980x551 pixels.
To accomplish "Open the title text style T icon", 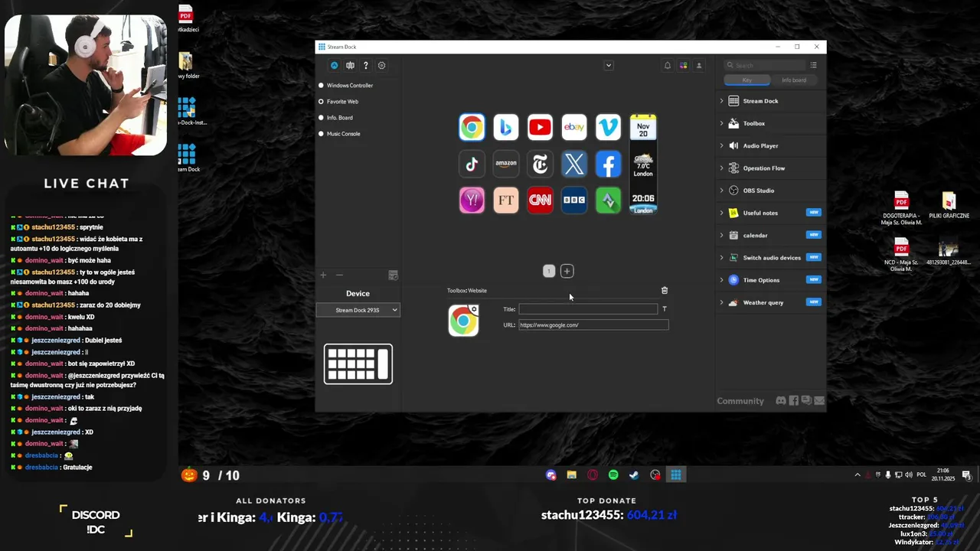I will tap(665, 309).
